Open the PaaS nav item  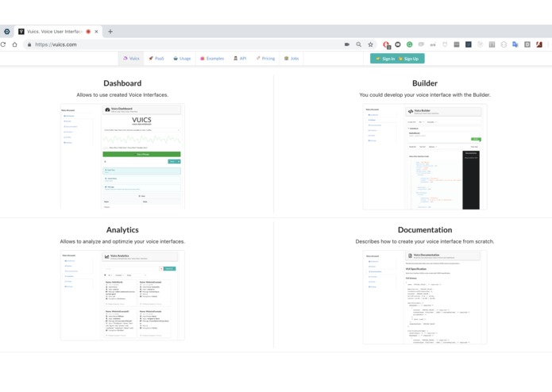[x=156, y=59]
